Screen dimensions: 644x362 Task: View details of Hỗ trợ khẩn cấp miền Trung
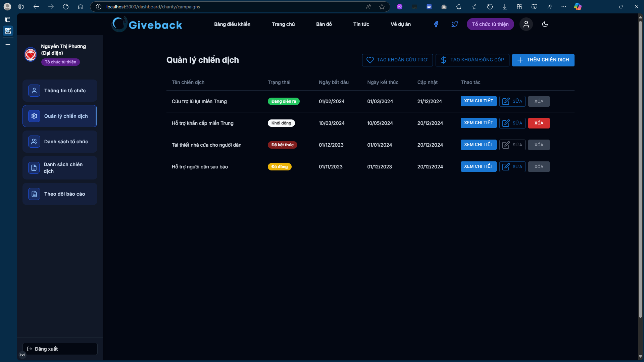coord(479,123)
